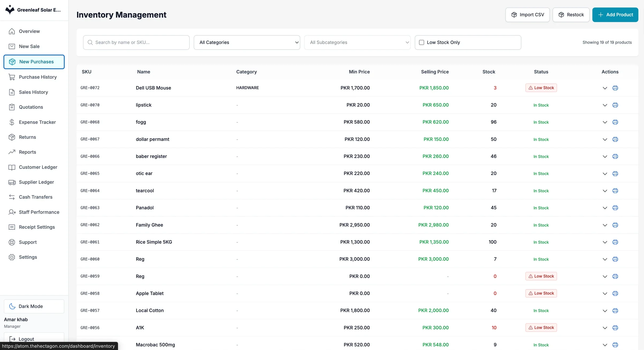Screen dimensions: 644x350
Task: Open the Overview page
Action: click(x=34, y=31)
